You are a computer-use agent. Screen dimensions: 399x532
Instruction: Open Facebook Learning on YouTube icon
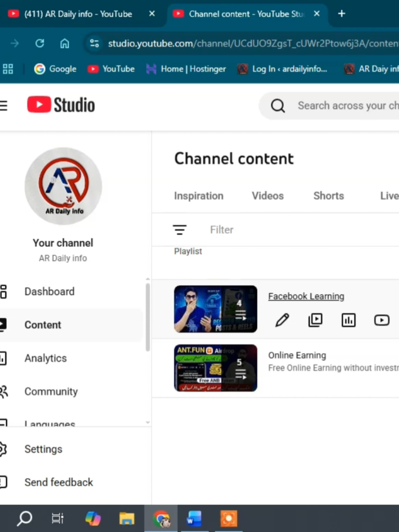pos(382,320)
